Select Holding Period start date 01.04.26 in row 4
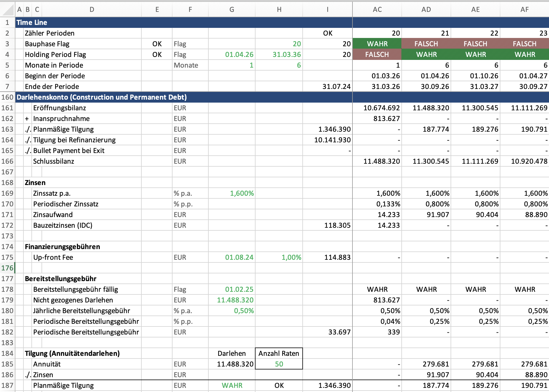 click(x=232, y=55)
